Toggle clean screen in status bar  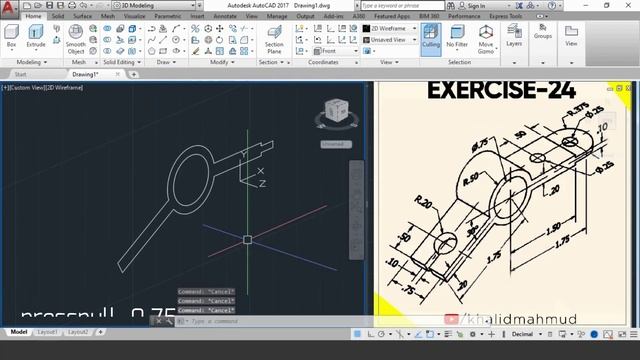pos(622,334)
